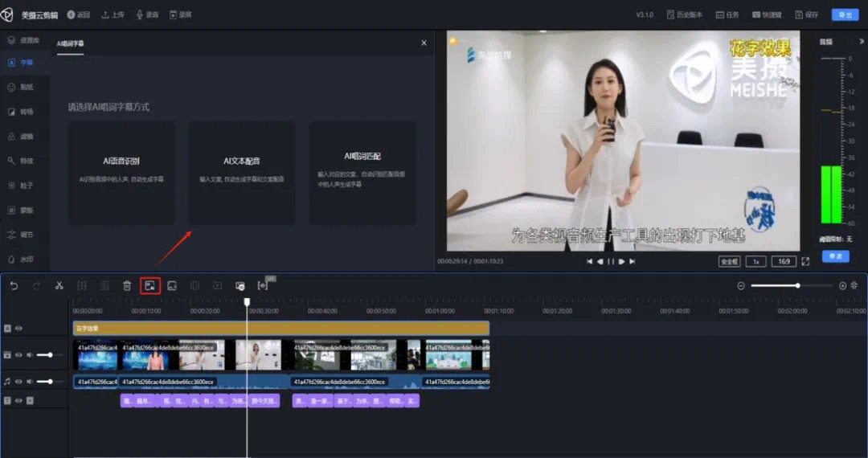Viewport: 868px width, 458px height.
Task: Open the 水印 watermark sidebar tab
Action: [x=21, y=259]
